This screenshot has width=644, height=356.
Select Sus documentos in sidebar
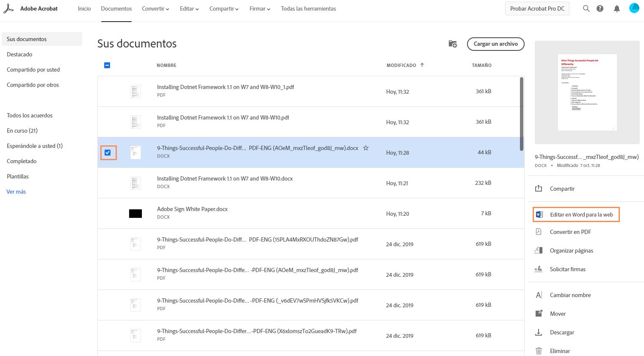point(42,39)
